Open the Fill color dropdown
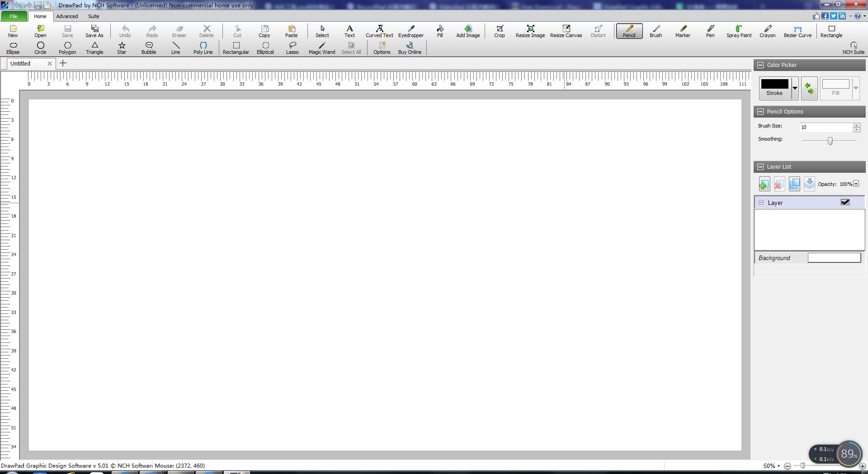 [855, 88]
